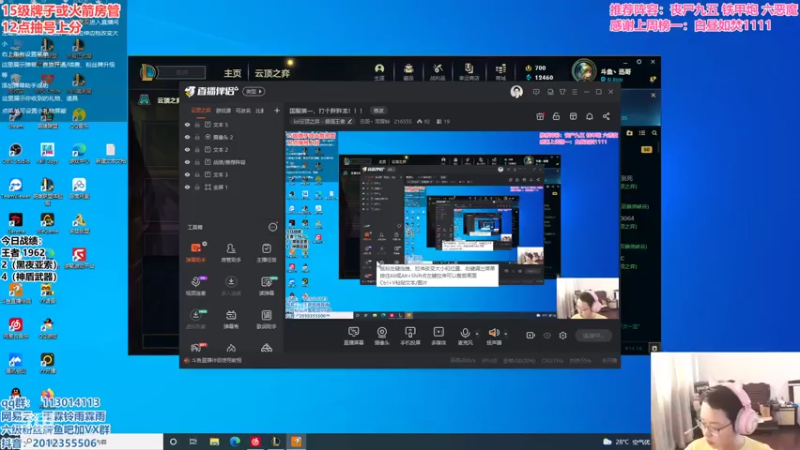Hide the 文本 3 source layer
The width and height of the screenshot is (800, 450).
pyautogui.click(x=187, y=174)
